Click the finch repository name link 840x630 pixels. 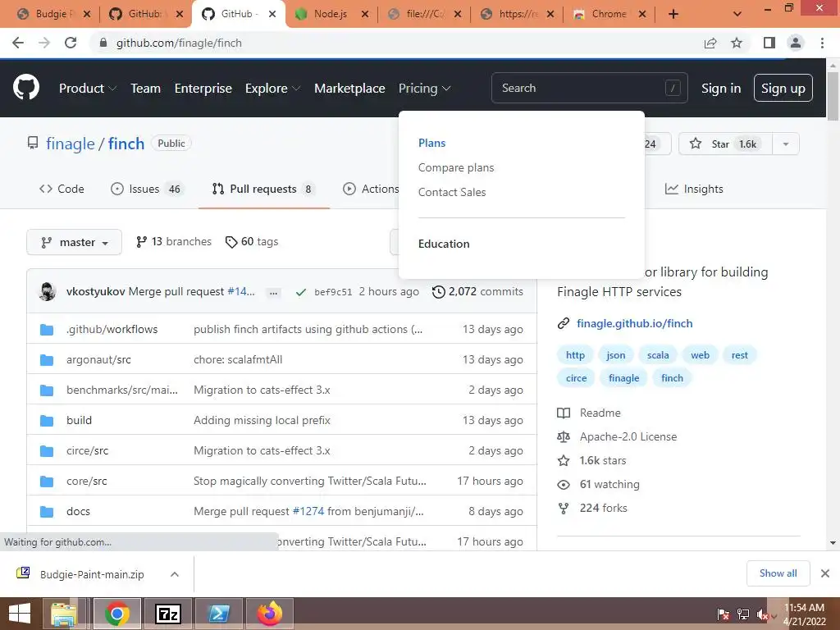(x=126, y=144)
